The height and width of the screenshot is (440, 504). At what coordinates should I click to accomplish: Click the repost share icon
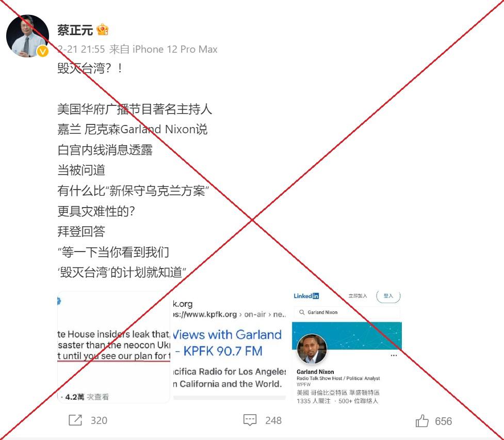[75, 420]
